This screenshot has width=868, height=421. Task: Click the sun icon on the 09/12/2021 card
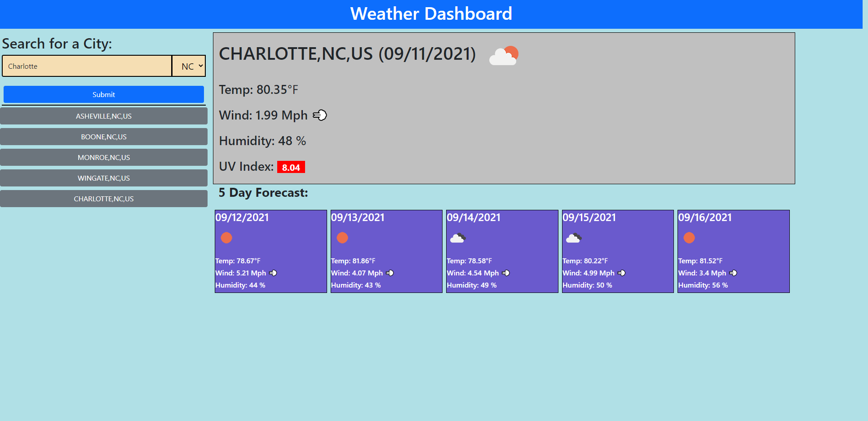click(x=226, y=238)
